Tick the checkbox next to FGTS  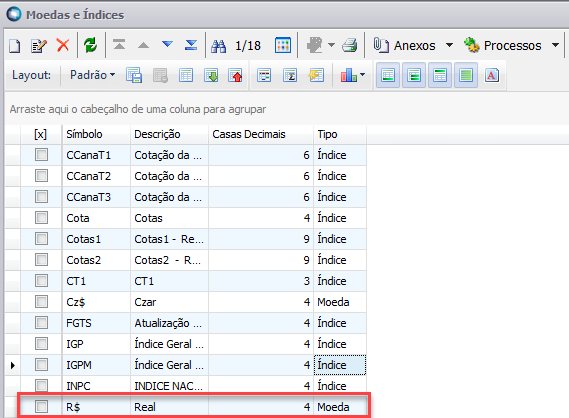click(41, 323)
